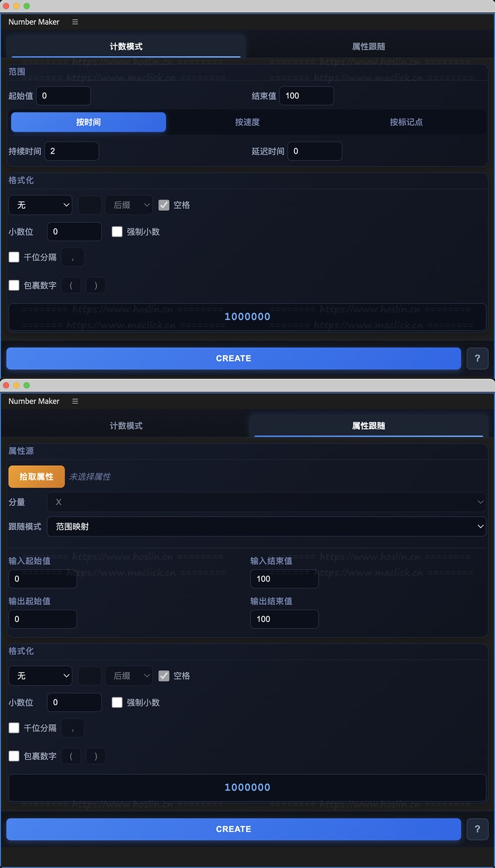Viewport: 495px width, 868px height.
Task: Switch to 计数模式 tab in bottom panel
Action: (x=126, y=426)
